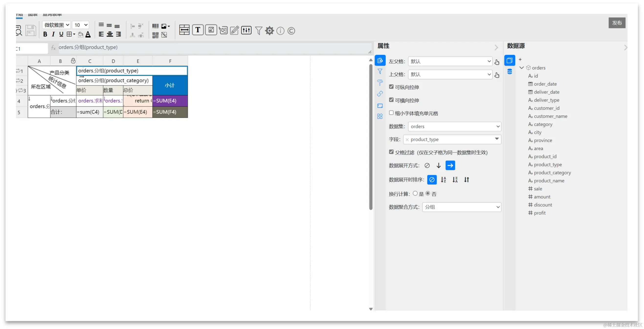Click the 发布 button

pyautogui.click(x=617, y=23)
